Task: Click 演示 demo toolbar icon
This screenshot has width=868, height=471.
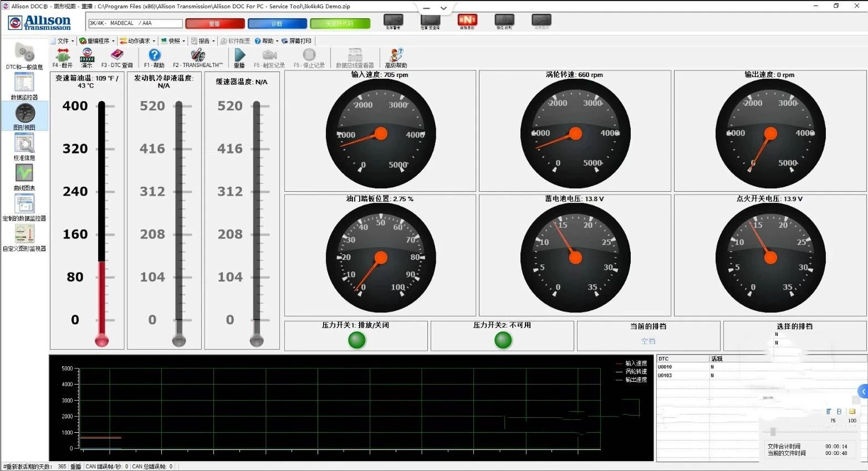Action: (87, 58)
